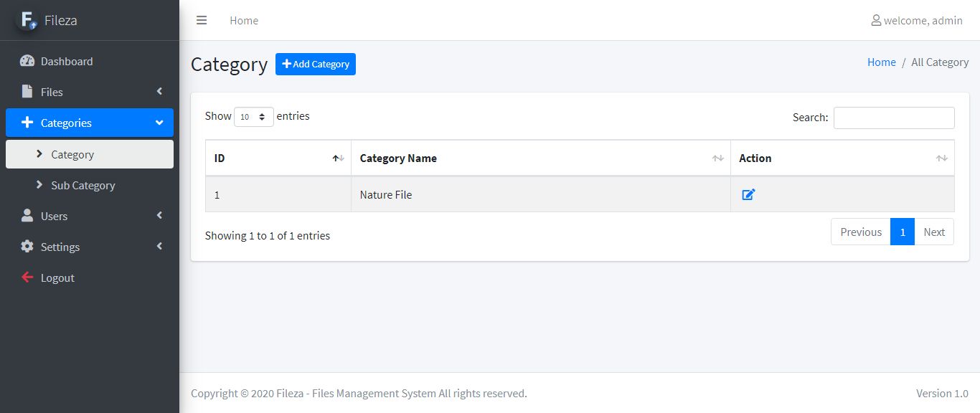Sort table by ID column

tap(278, 158)
